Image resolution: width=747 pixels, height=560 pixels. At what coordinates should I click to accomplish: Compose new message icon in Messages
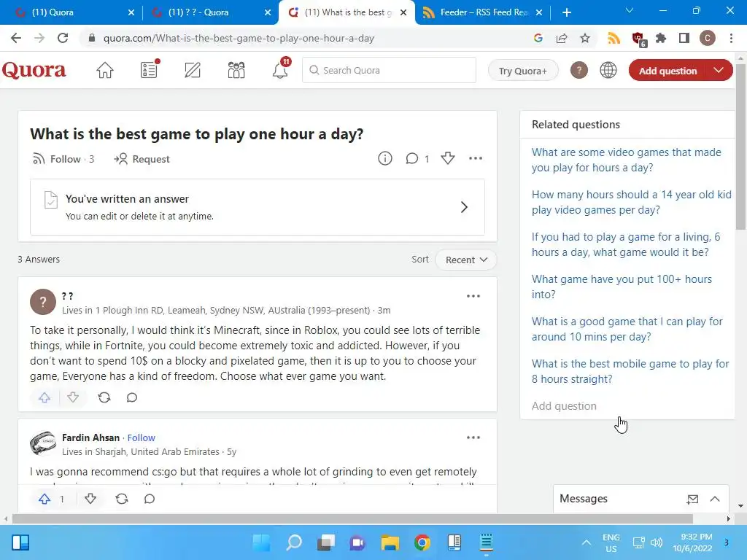click(693, 499)
